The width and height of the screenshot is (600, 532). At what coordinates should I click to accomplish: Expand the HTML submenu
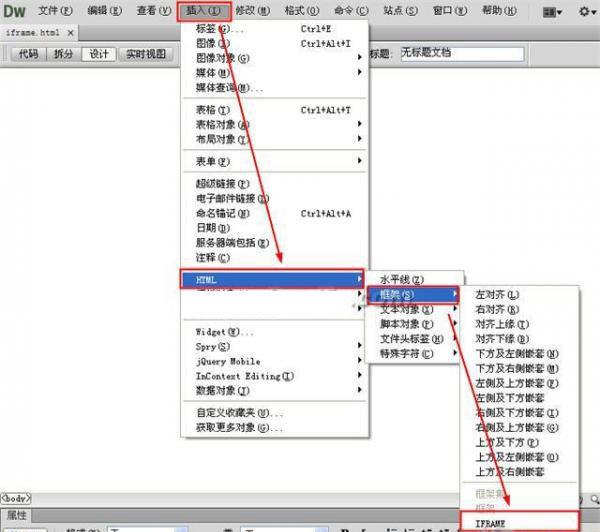(x=272, y=279)
